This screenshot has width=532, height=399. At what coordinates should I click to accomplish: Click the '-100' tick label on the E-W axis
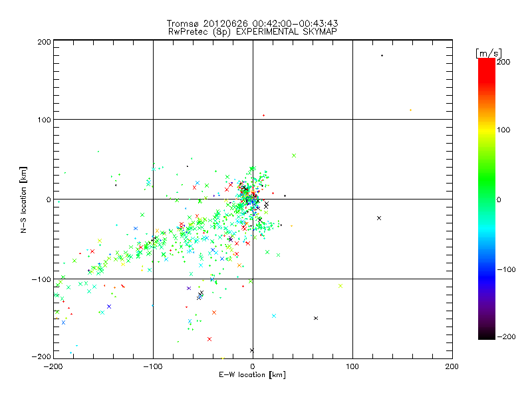tap(153, 366)
